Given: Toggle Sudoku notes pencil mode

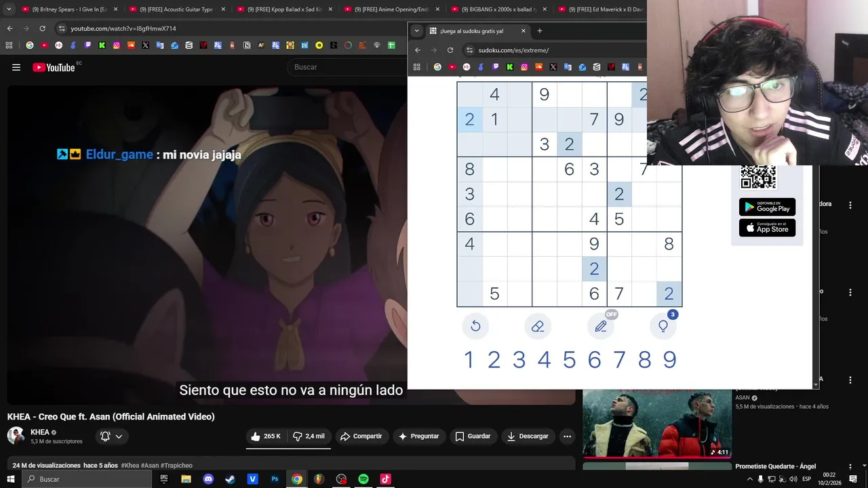Looking at the screenshot, I should click(x=601, y=327).
